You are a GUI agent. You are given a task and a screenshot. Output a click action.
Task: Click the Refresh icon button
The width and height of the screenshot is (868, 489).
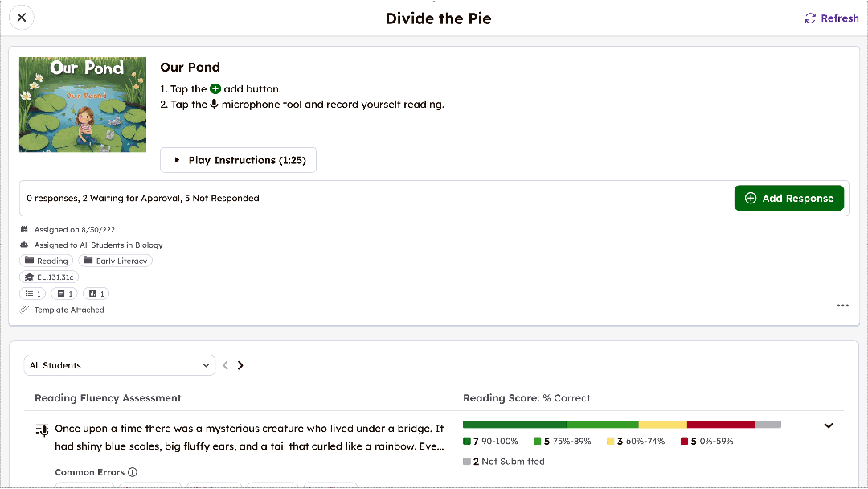pos(811,18)
